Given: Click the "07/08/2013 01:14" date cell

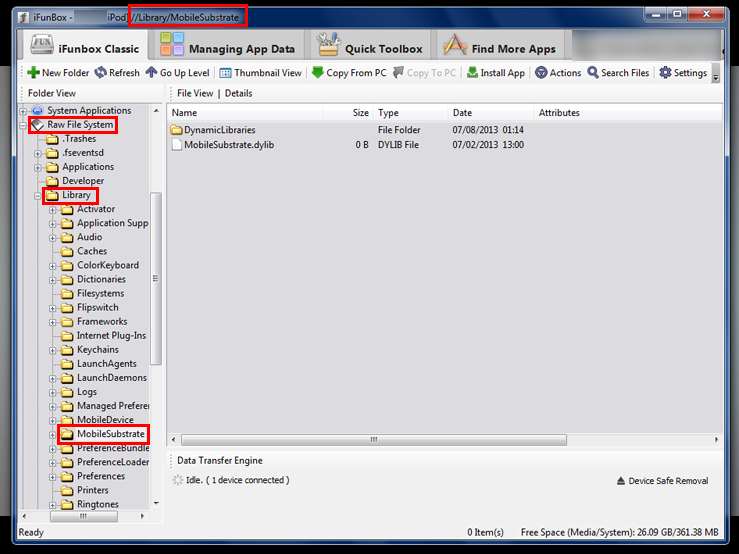Looking at the screenshot, I should (488, 130).
